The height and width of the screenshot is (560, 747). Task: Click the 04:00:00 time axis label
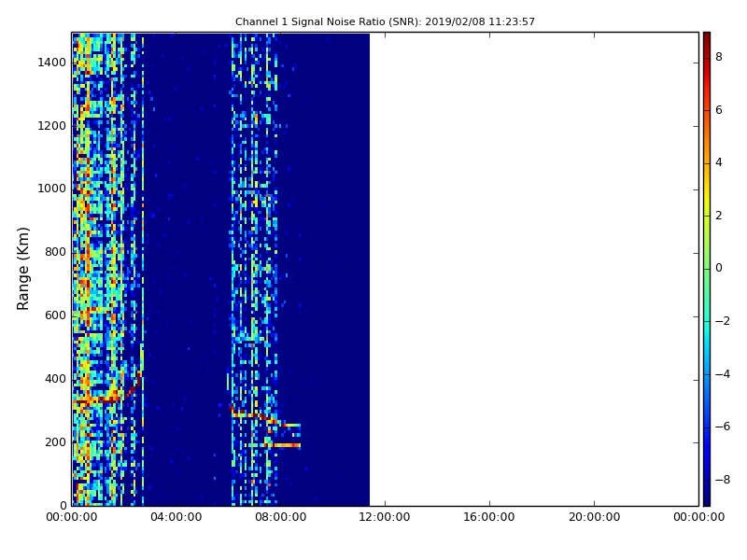tap(176, 517)
